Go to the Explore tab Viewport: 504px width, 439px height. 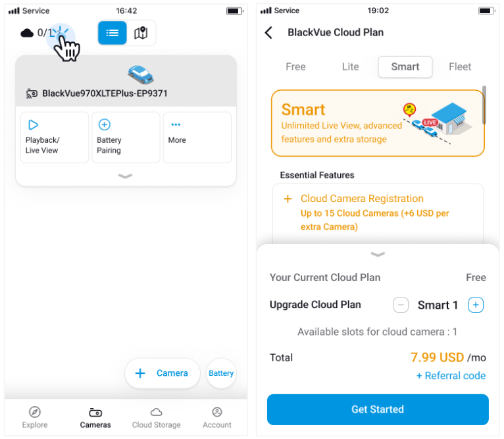coord(35,417)
